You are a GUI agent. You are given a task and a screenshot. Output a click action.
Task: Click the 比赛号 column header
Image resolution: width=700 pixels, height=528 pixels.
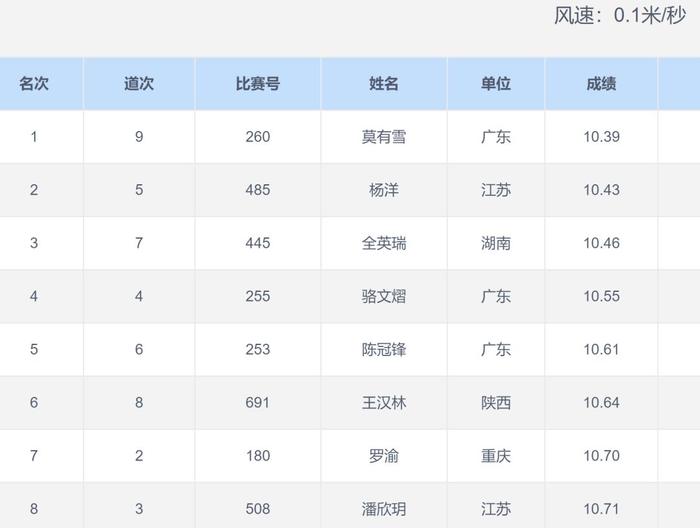tap(258, 83)
